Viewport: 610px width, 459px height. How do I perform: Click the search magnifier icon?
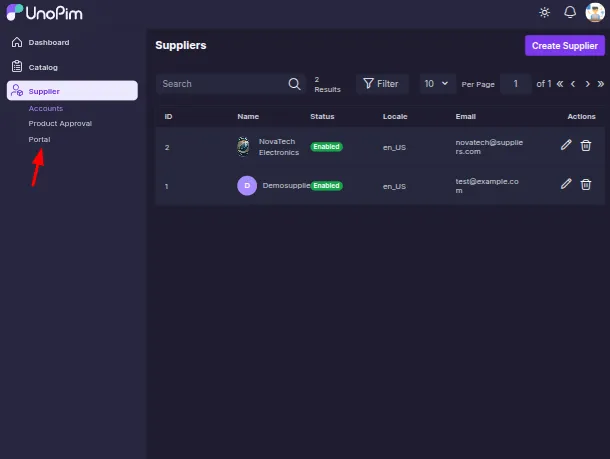[294, 84]
